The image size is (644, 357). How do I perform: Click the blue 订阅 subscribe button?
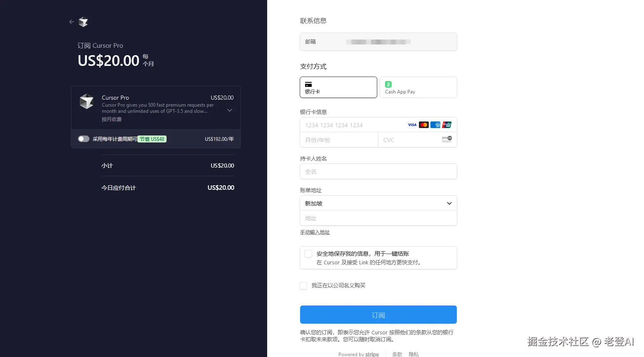pyautogui.click(x=378, y=315)
